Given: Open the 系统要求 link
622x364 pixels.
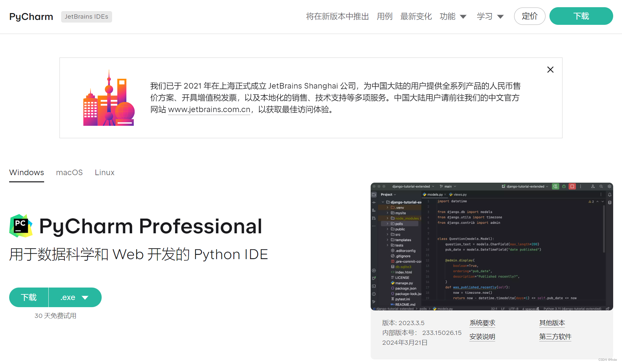Looking at the screenshot, I should click(482, 323).
